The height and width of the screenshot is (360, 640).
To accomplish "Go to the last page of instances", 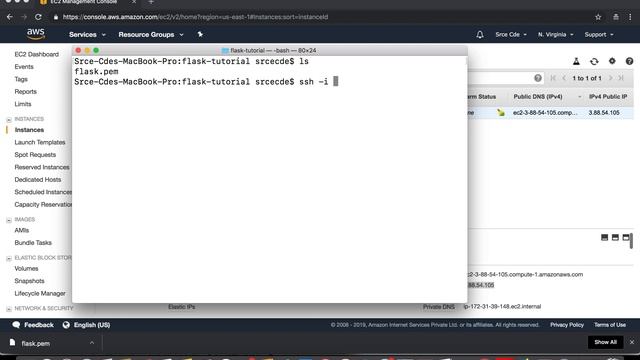I will (621, 78).
